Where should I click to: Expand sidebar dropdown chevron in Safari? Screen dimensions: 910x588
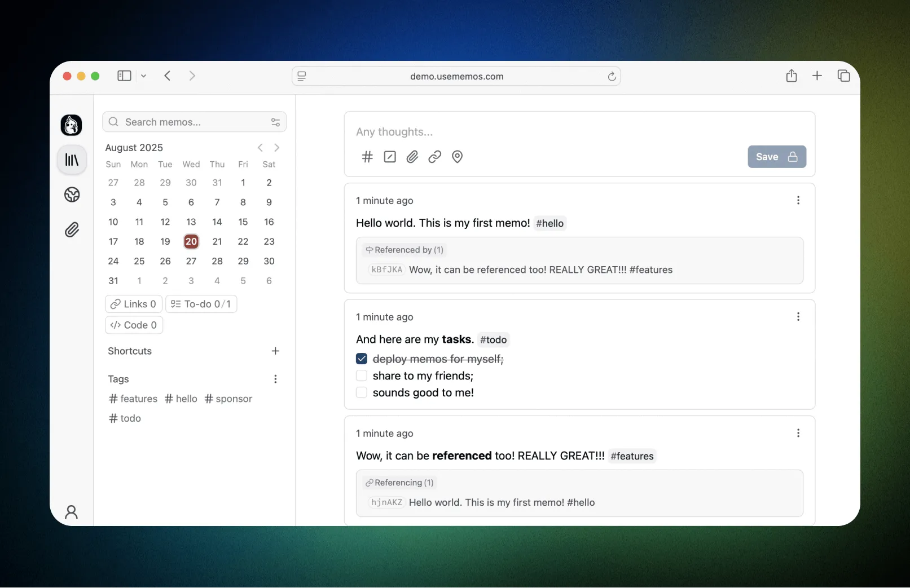143,76
